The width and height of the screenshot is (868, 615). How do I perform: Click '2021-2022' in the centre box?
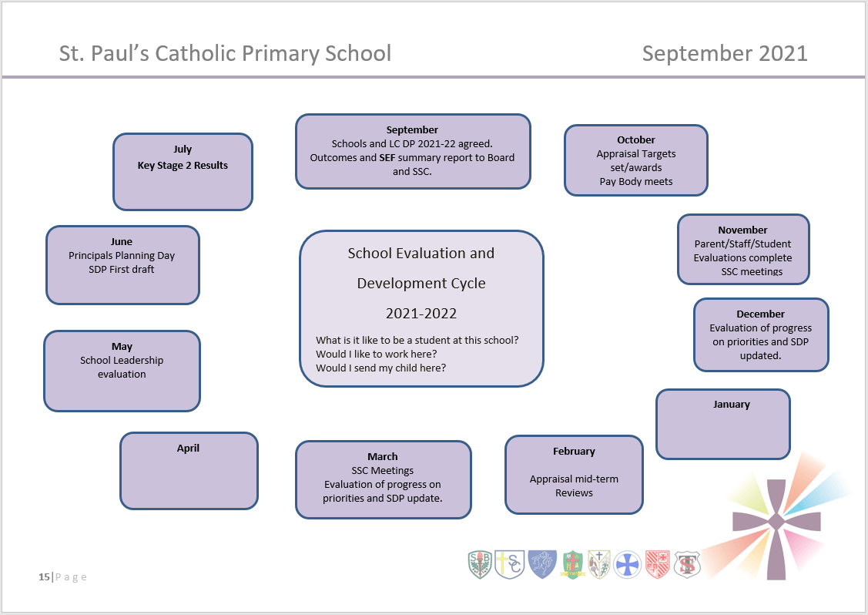[421, 314]
